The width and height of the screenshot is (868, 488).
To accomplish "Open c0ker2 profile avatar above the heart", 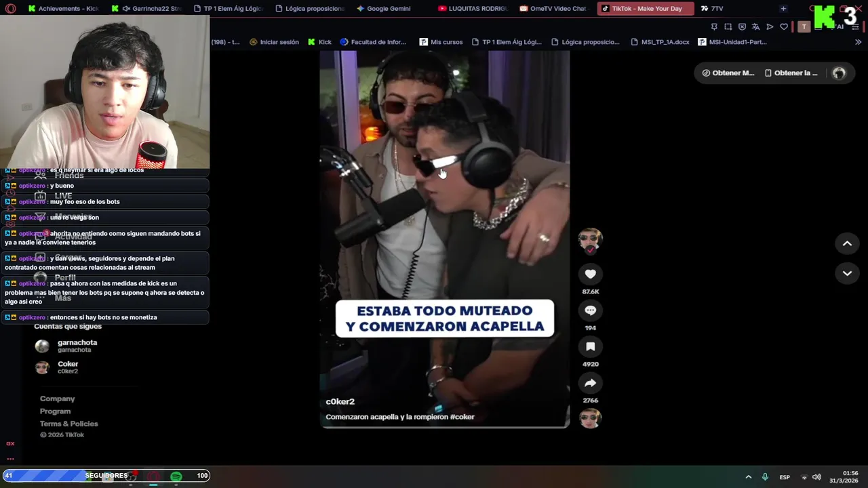I will tap(590, 239).
